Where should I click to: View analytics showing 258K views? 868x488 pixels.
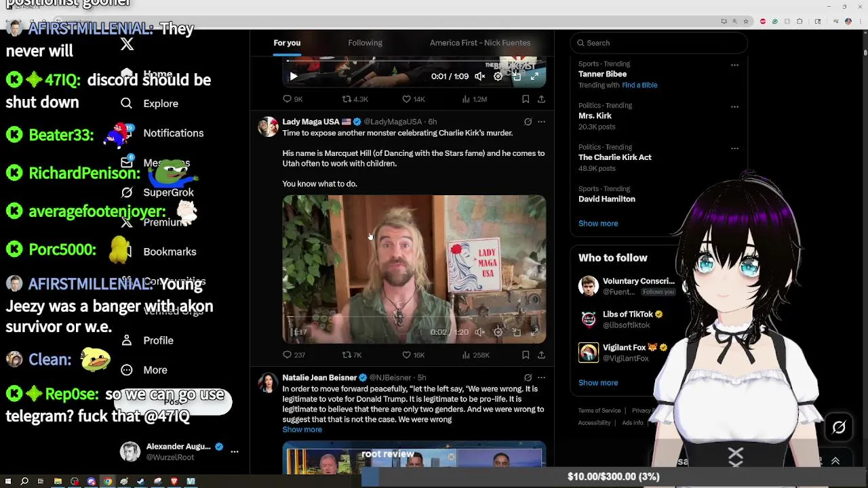[x=475, y=354]
